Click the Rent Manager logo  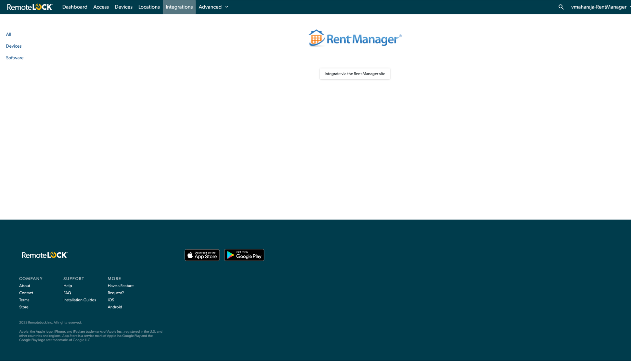354,39
